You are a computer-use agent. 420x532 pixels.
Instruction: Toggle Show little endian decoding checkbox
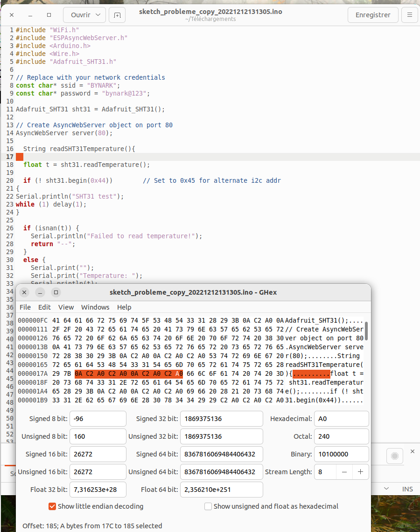point(52,506)
